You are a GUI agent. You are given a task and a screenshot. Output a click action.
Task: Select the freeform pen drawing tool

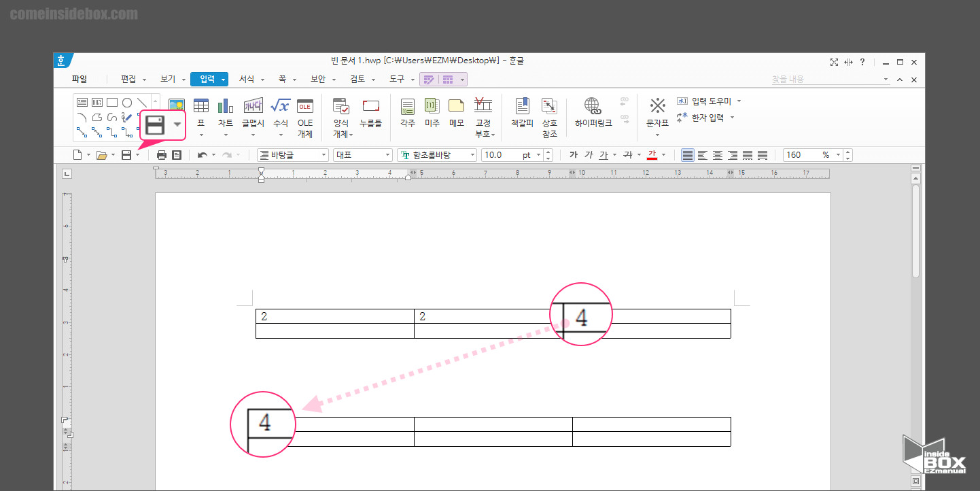point(127,117)
